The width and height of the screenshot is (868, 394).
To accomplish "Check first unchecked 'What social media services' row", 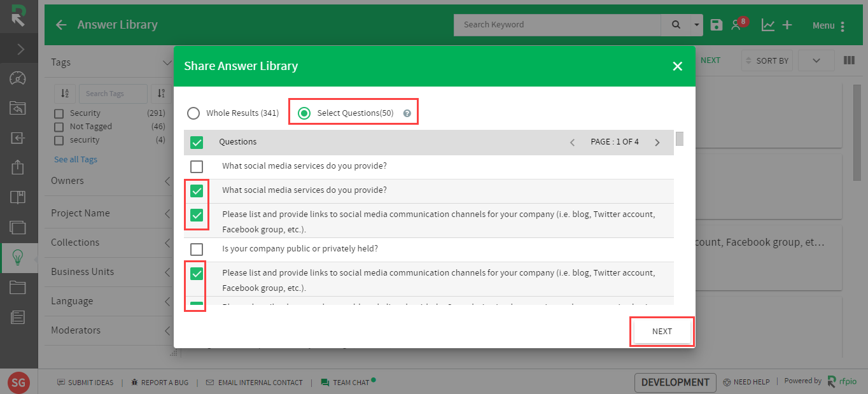I will pos(197,167).
